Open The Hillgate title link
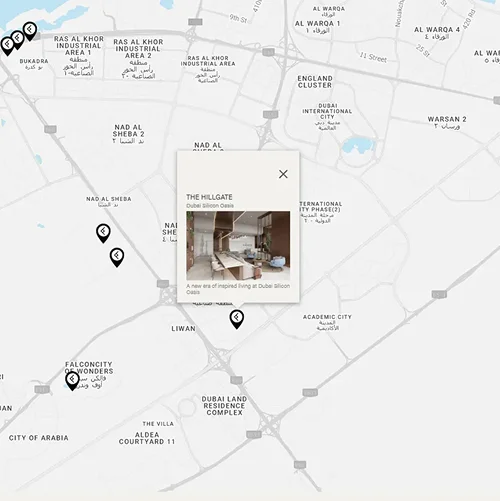The width and height of the screenshot is (500, 501). pos(209,197)
